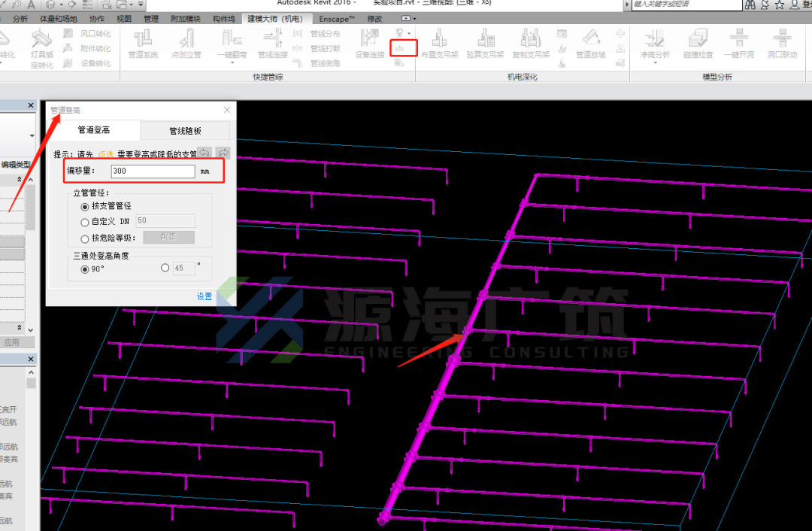The image size is (812, 531).
Task: Click the keyword search box in title bar
Action: pyautogui.click(x=686, y=5)
